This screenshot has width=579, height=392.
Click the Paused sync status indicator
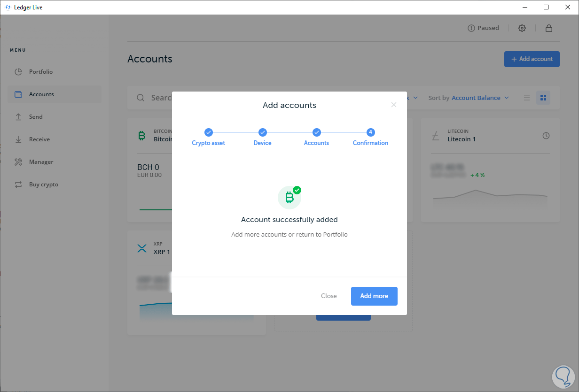[x=484, y=28]
